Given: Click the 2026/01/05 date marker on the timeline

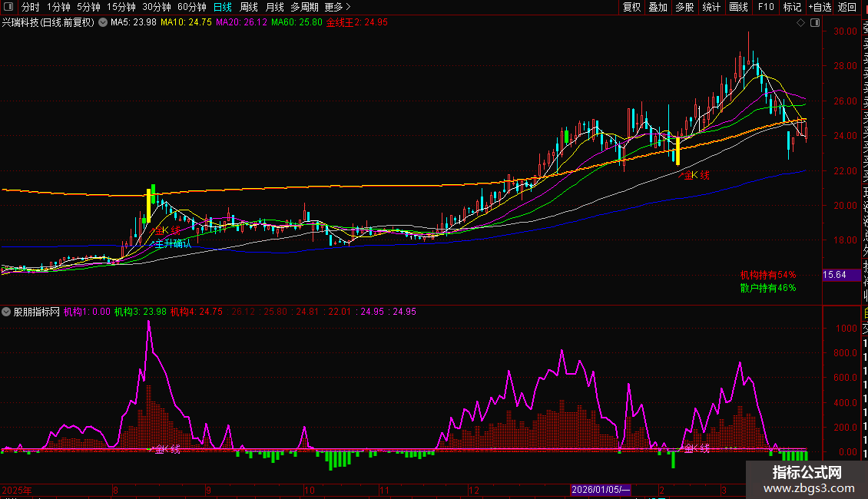Looking at the screenshot, I should 601,490.
